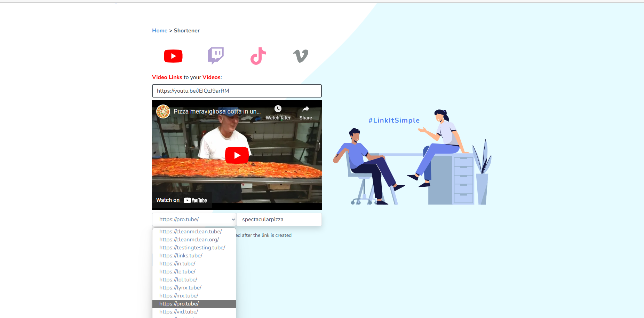
Task: Choose https://mx.tube/ option
Action: pos(194,296)
